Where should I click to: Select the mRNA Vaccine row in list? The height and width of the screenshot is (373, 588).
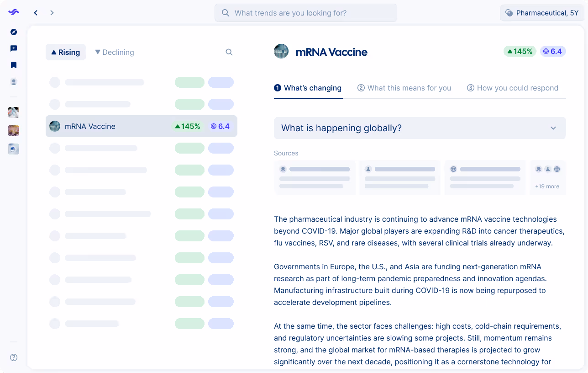coord(142,126)
